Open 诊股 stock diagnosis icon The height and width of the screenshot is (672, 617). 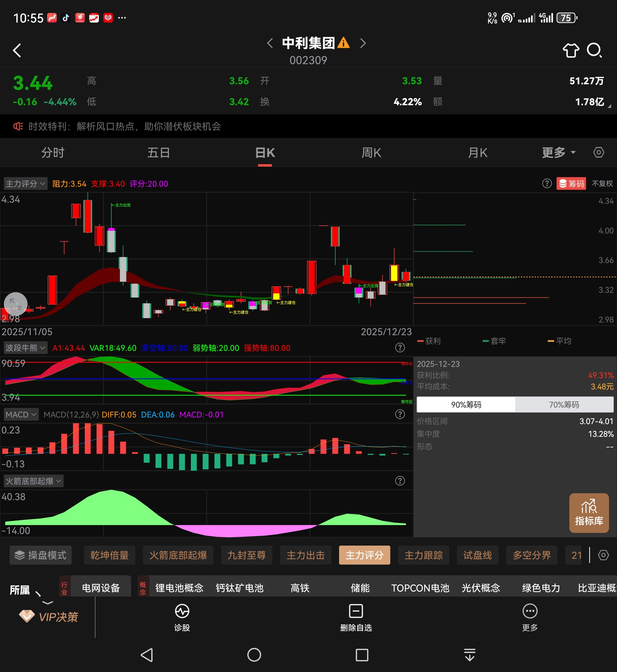coord(182,617)
